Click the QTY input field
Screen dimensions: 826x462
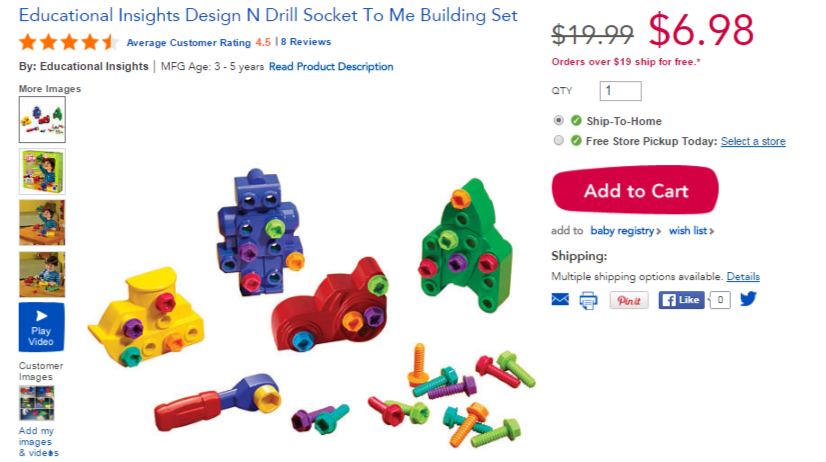pyautogui.click(x=620, y=91)
